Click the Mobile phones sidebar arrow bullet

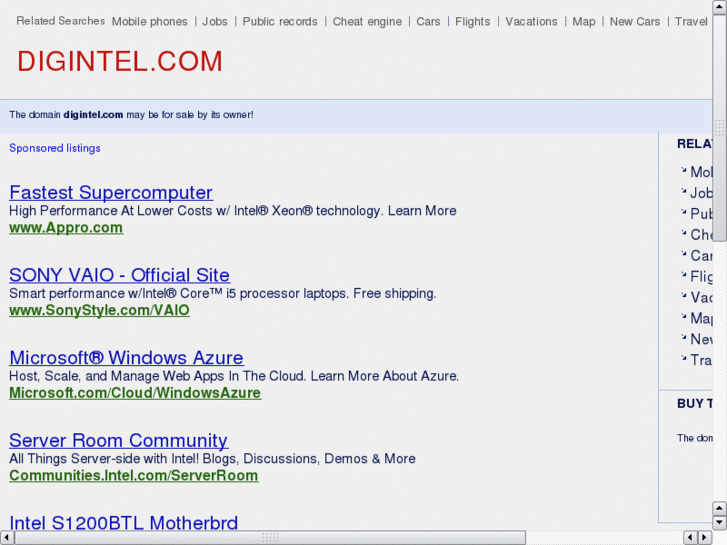pos(683,170)
